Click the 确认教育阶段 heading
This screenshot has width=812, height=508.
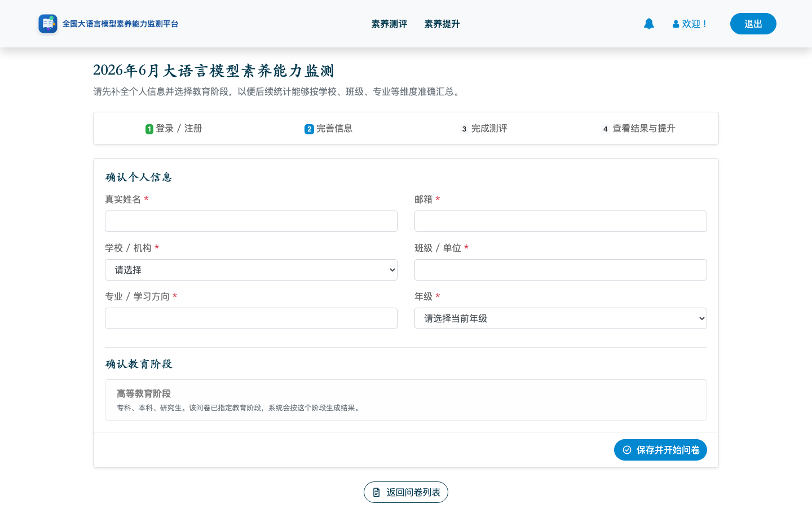[139, 364]
